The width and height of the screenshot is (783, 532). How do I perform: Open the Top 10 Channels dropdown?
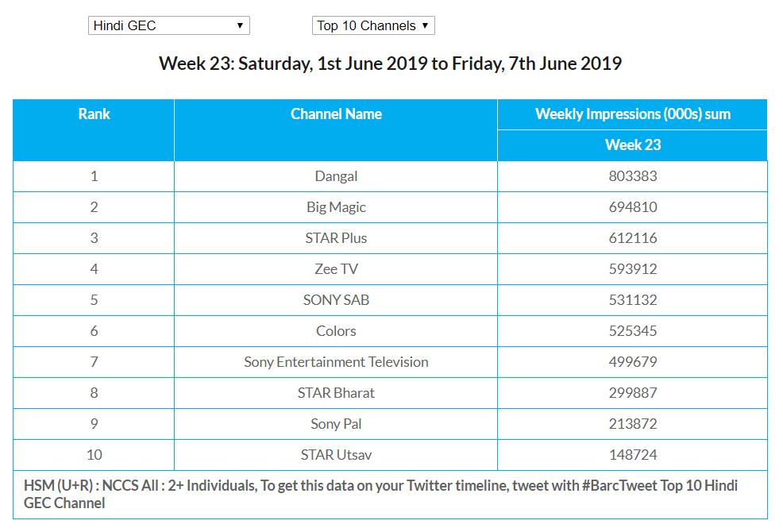pos(373,25)
